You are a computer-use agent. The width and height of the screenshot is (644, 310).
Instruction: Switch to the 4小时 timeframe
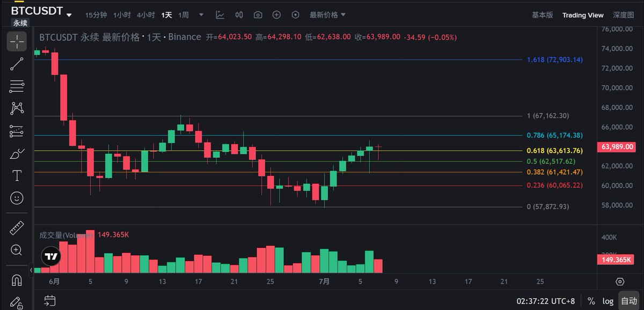pyautogui.click(x=146, y=14)
